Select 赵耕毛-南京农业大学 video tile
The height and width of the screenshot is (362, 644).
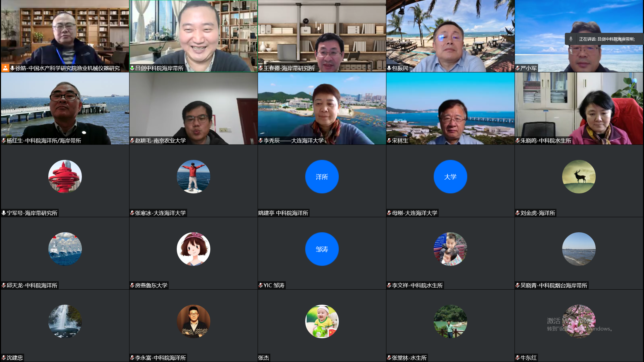pos(193,108)
